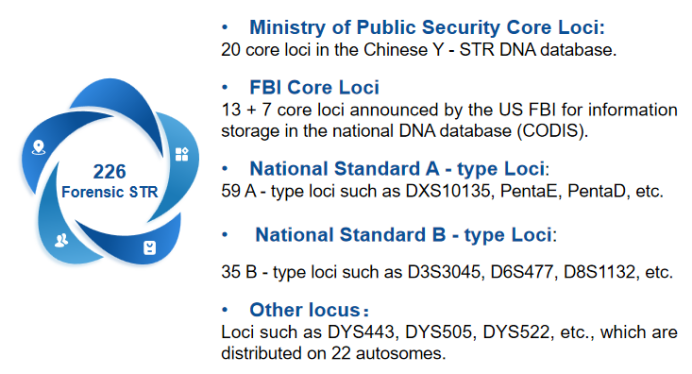Viewport: 692px width, 374px height.
Task: Click the Forensic STR label
Action: pos(109,192)
